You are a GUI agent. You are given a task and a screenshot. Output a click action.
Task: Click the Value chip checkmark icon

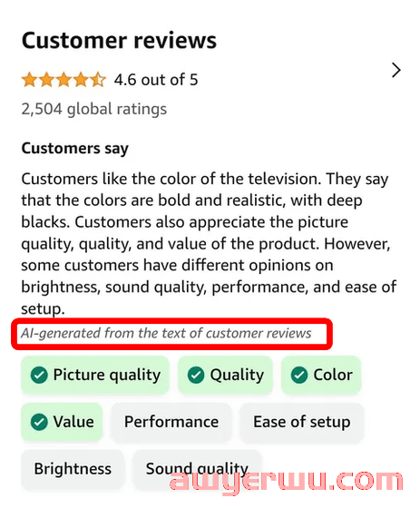[x=39, y=422]
